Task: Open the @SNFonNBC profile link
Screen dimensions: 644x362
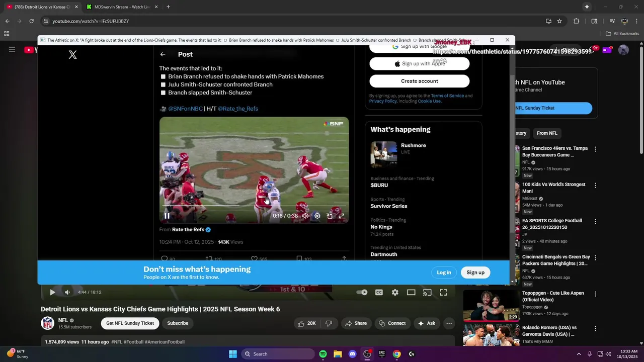Action: point(185,109)
